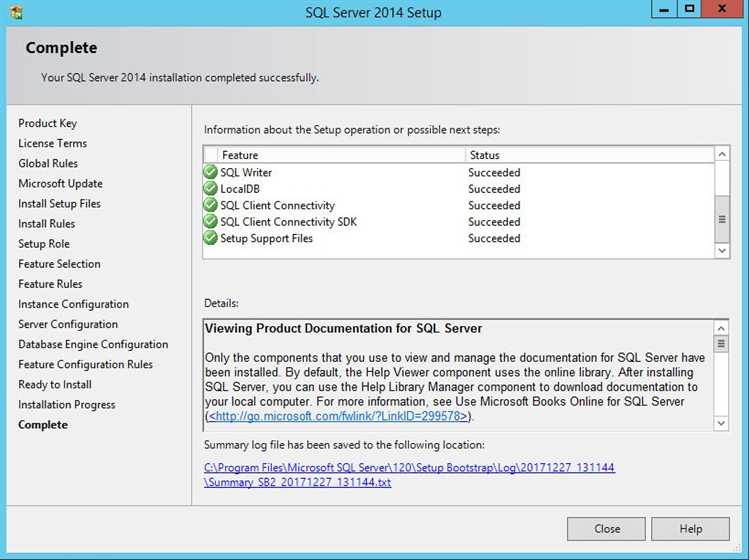Select the Server Configuration step
The height and width of the screenshot is (560, 750).
click(x=68, y=324)
